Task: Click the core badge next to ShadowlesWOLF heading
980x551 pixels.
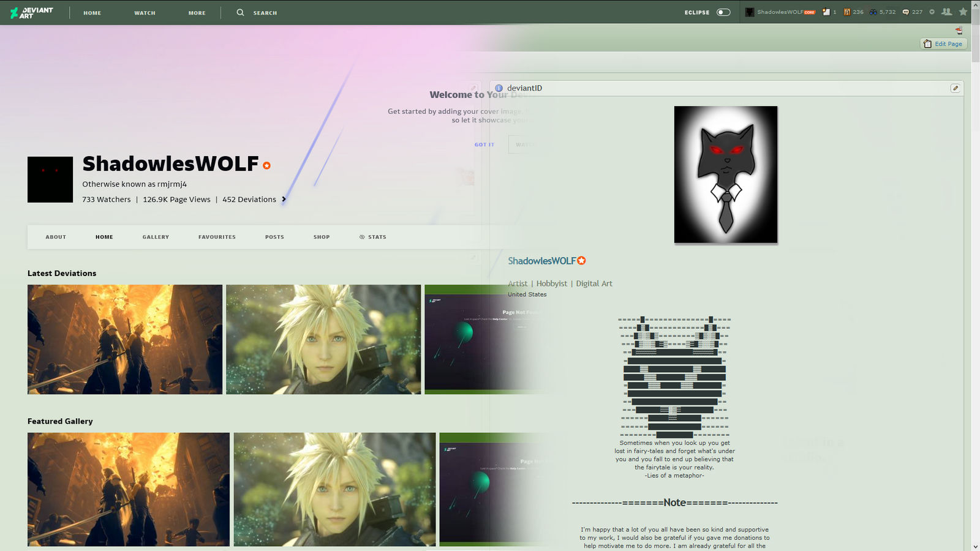Action: 266,165
